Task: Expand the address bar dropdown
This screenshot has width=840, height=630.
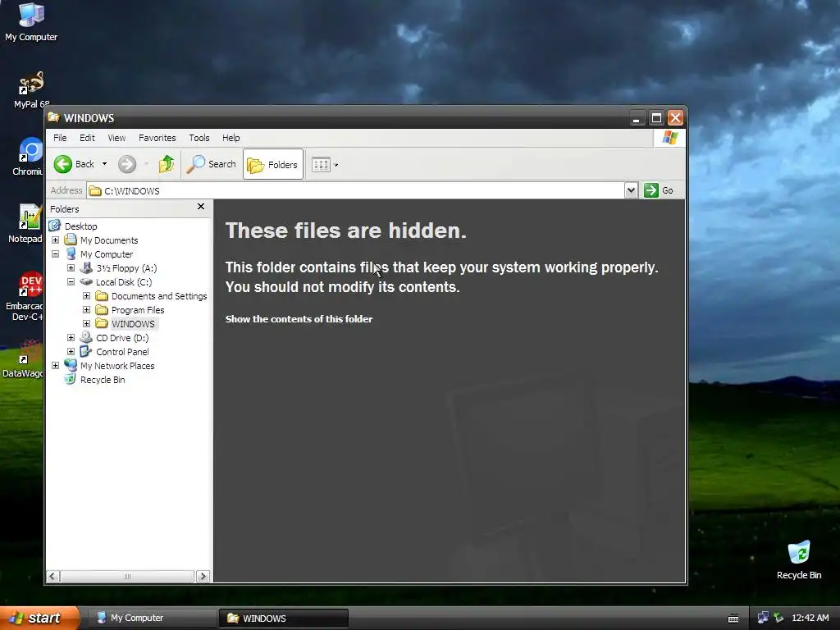Action: 631,190
